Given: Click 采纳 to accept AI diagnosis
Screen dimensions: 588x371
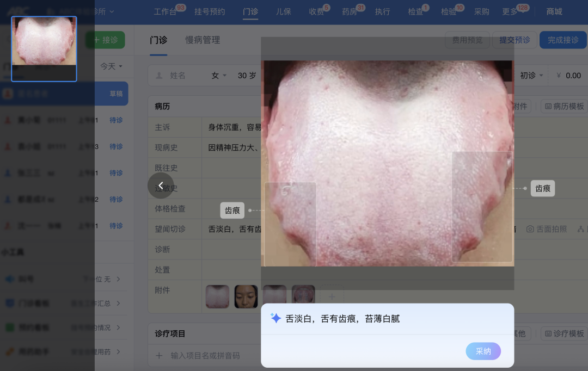Looking at the screenshot, I should point(483,351).
